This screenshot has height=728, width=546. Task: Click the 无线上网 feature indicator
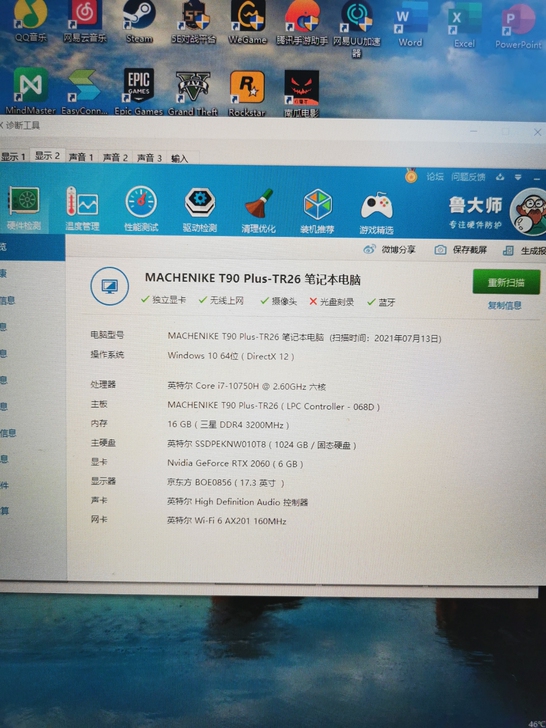point(221,300)
